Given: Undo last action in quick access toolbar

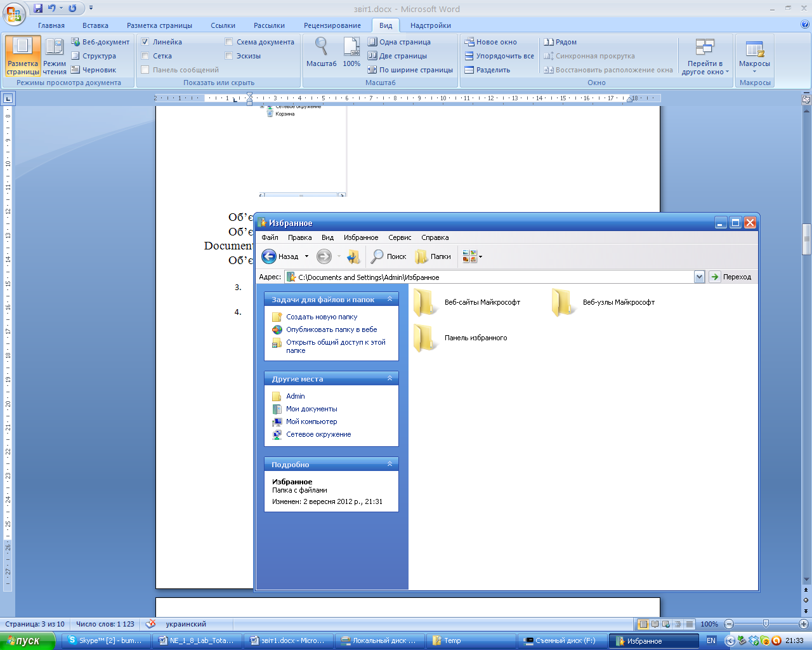Looking at the screenshot, I should click(52, 8).
